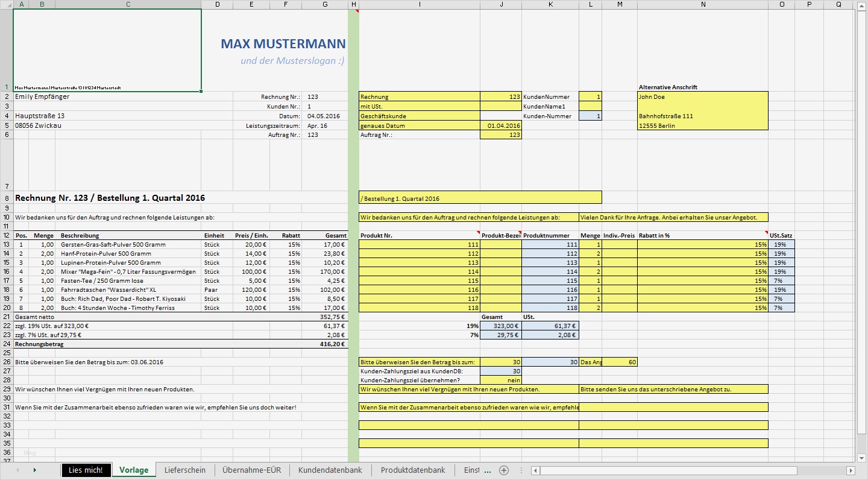
Task: Select the genaues Datum cell showing 01.04.2016
Action: click(500, 125)
